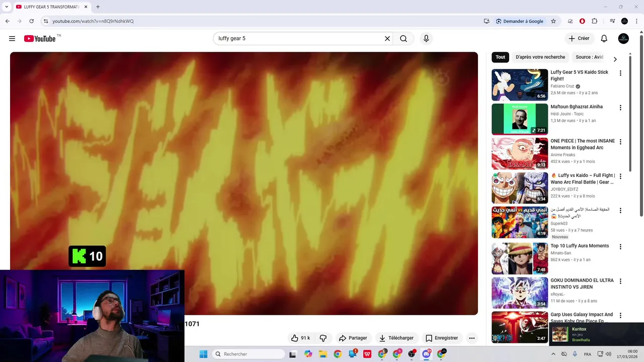Open ONE PIECE Egghead Arc thumbnail
Image resolution: width=644 pixels, height=362 pixels.
520,153
